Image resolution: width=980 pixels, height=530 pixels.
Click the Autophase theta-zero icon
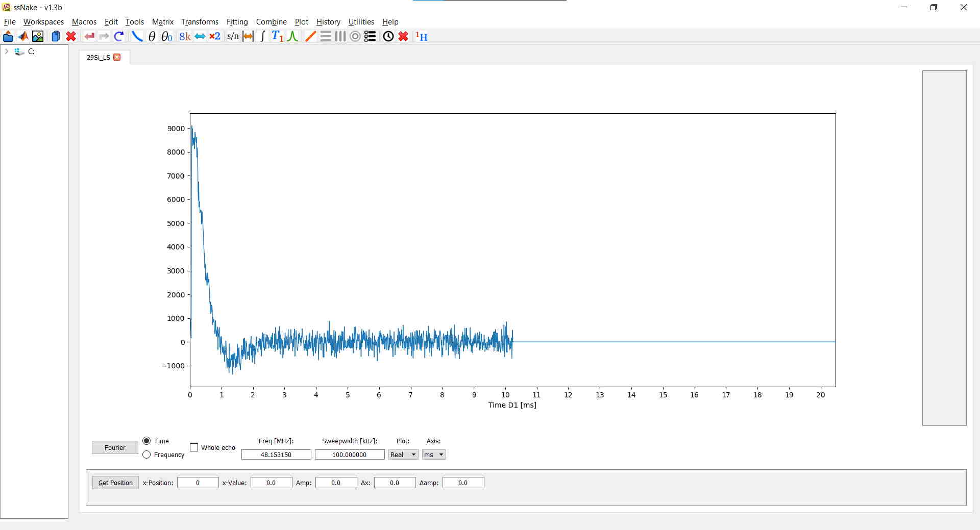pyautogui.click(x=166, y=36)
